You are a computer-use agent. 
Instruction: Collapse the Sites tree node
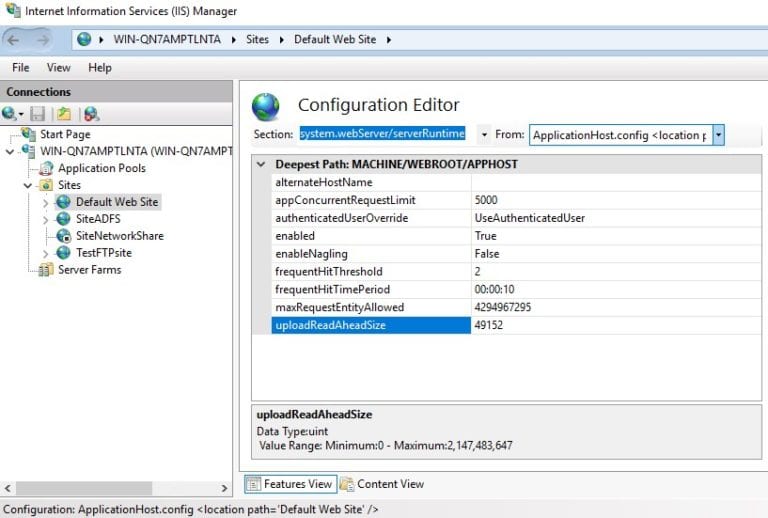28,185
